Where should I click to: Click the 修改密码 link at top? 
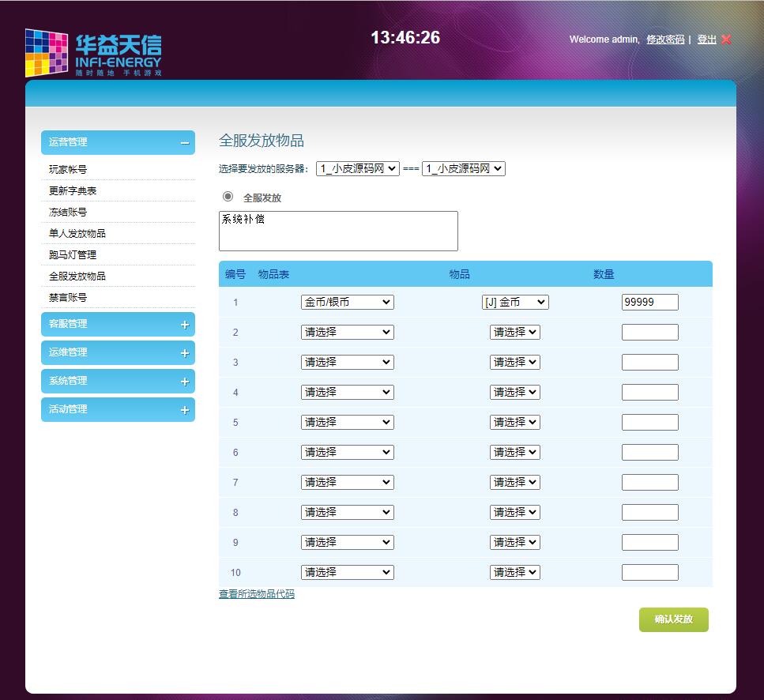(664, 40)
